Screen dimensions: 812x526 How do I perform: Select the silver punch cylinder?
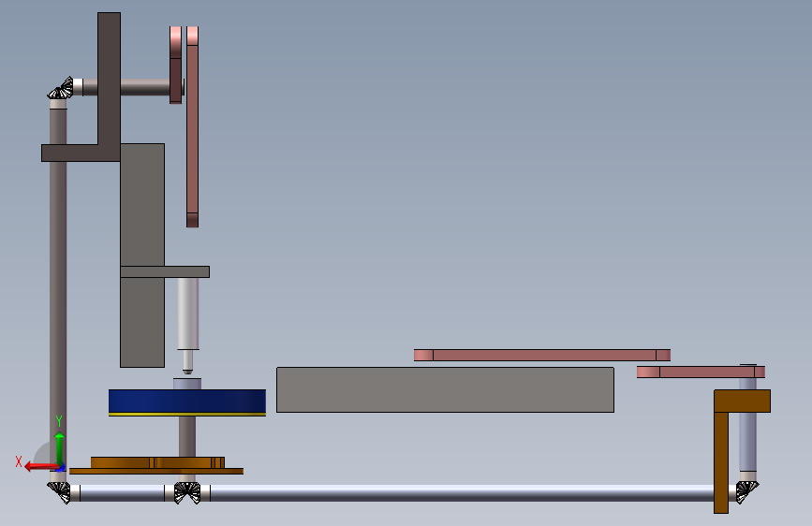pos(188,314)
